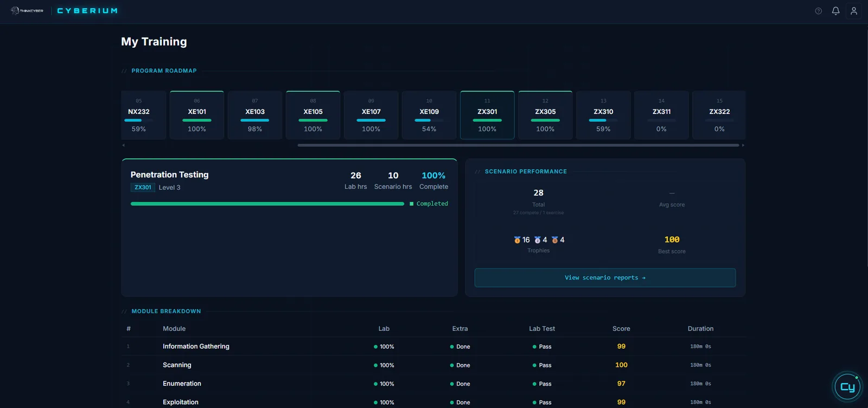This screenshot has height=408, width=868.
Task: Click the roadmap scroll left arrow
Action: tap(123, 145)
